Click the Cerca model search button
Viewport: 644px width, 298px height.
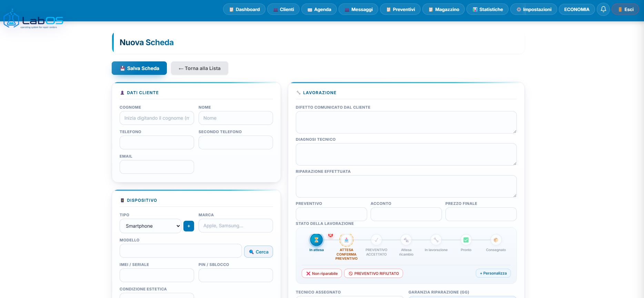coord(259,252)
